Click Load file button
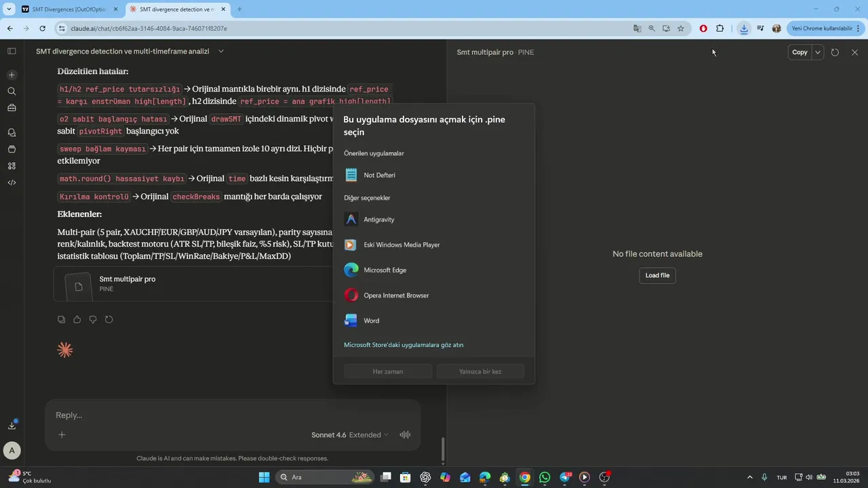This screenshot has width=868, height=488. (657, 275)
